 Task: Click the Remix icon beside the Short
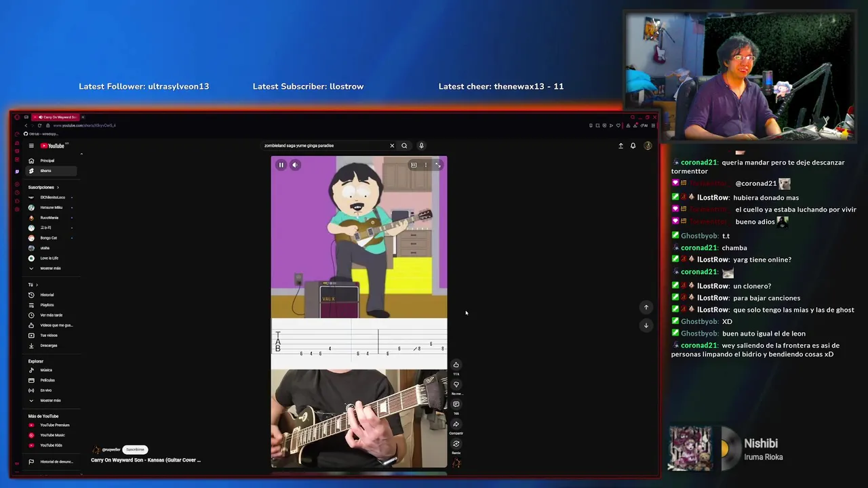pyautogui.click(x=456, y=444)
